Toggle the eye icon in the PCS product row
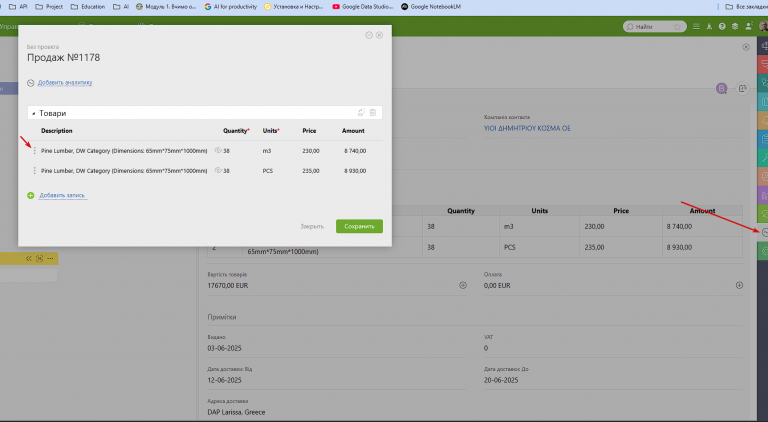Screen dimensions: 768x422 click(x=218, y=170)
